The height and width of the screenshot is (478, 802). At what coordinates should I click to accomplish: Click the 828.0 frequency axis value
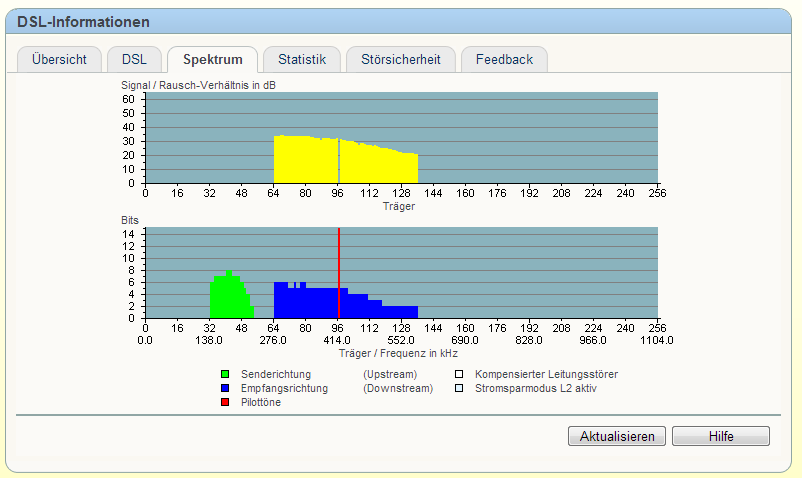[529, 340]
